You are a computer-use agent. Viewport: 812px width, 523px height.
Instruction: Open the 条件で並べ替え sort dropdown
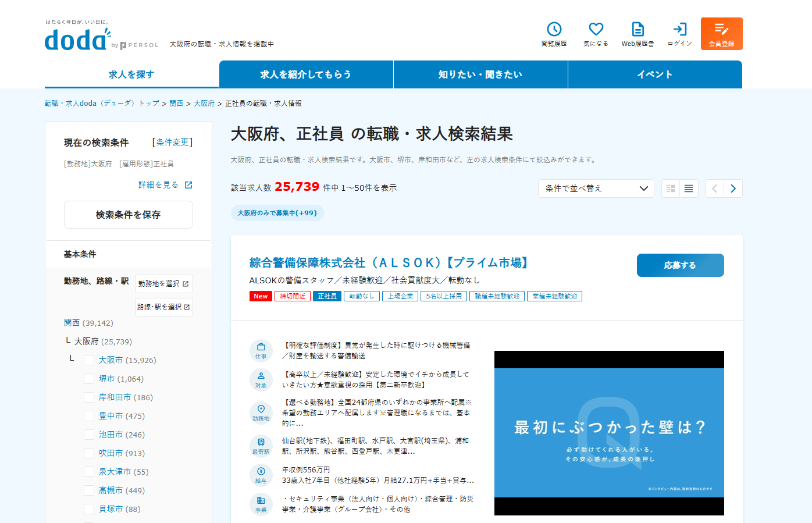point(596,188)
